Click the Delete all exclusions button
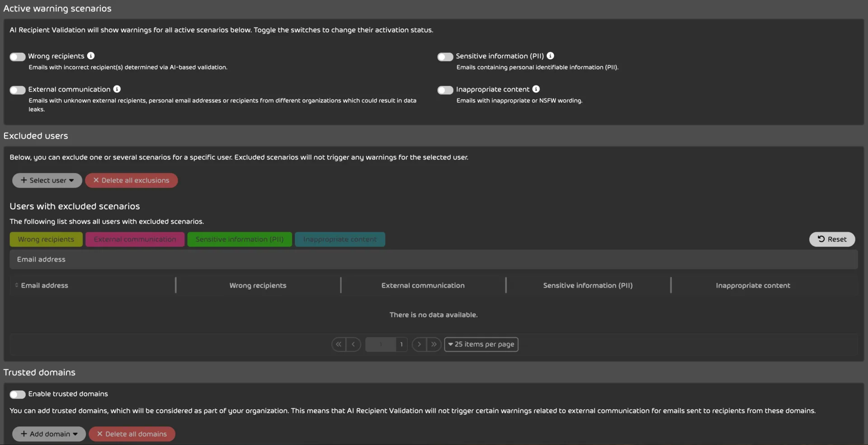Image resolution: width=868 pixels, height=445 pixels. pos(132,180)
